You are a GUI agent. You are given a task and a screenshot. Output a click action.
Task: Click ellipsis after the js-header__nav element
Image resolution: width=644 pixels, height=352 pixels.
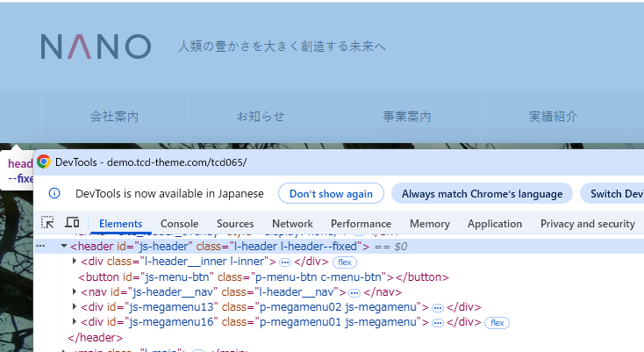[354, 291]
